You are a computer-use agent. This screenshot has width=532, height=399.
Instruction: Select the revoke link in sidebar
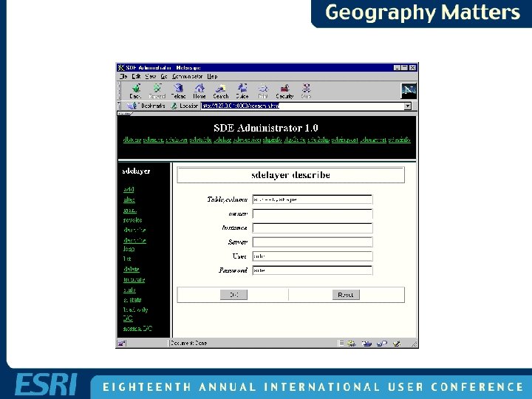coord(133,220)
